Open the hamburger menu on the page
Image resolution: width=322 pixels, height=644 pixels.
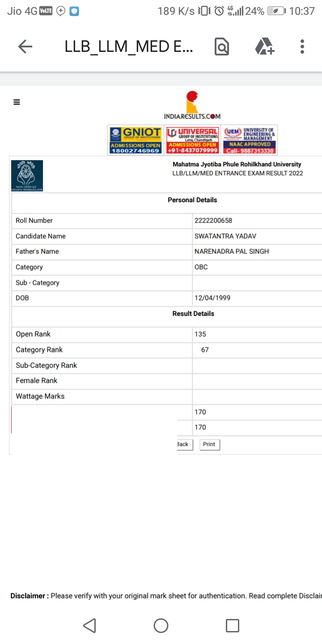pyautogui.click(x=17, y=102)
